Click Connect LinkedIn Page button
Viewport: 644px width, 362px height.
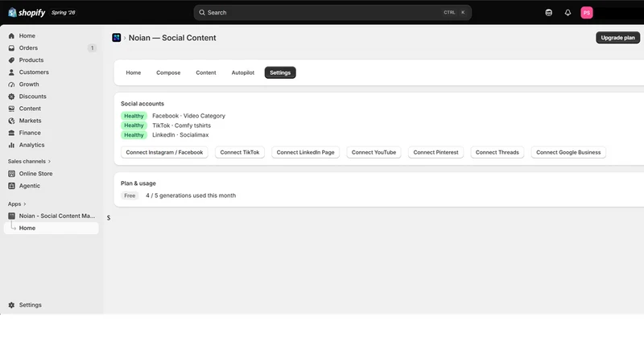306,152
